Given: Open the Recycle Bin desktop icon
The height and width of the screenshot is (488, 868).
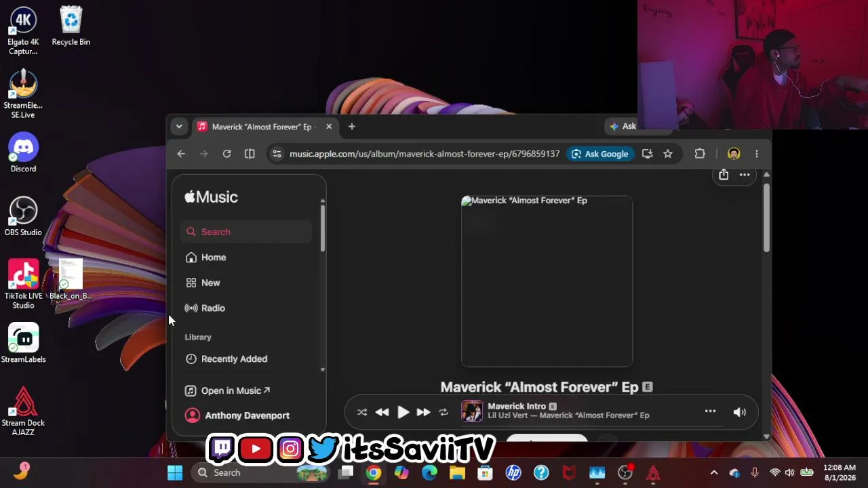Looking at the screenshot, I should pyautogui.click(x=71, y=26).
